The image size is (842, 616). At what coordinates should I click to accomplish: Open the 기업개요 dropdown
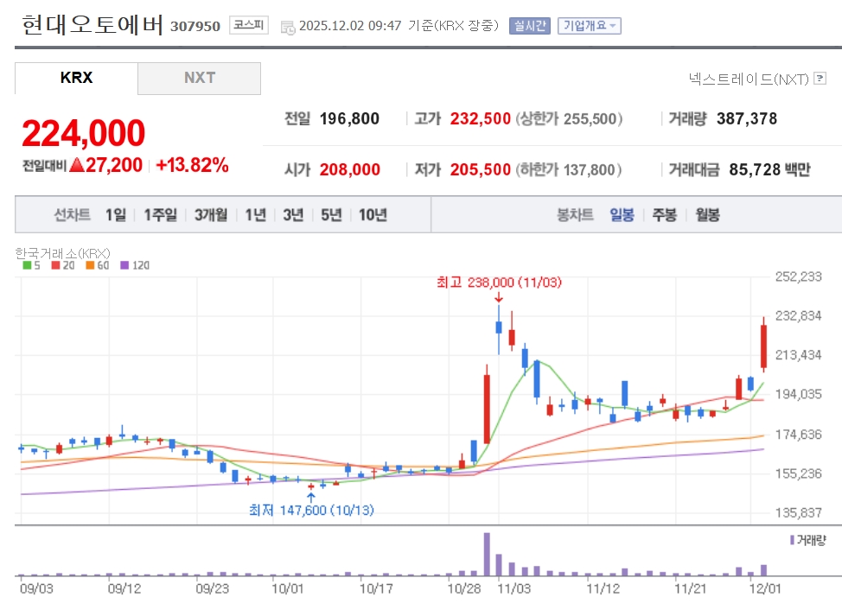tap(589, 26)
